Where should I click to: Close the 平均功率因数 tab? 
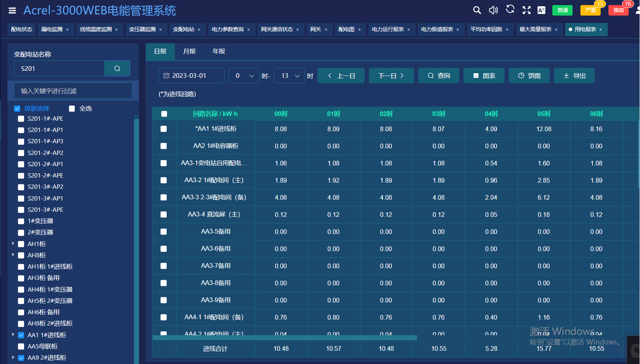pos(507,30)
